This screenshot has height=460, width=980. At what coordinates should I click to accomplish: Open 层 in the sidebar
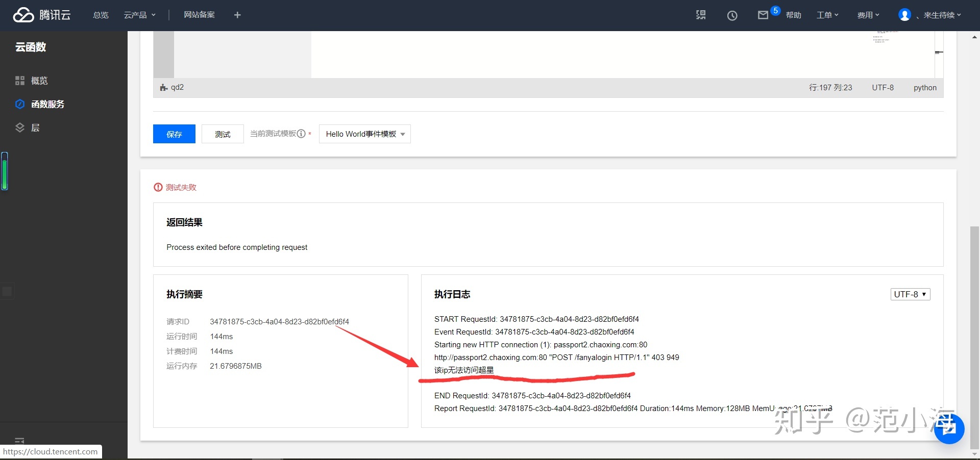pyautogui.click(x=35, y=127)
